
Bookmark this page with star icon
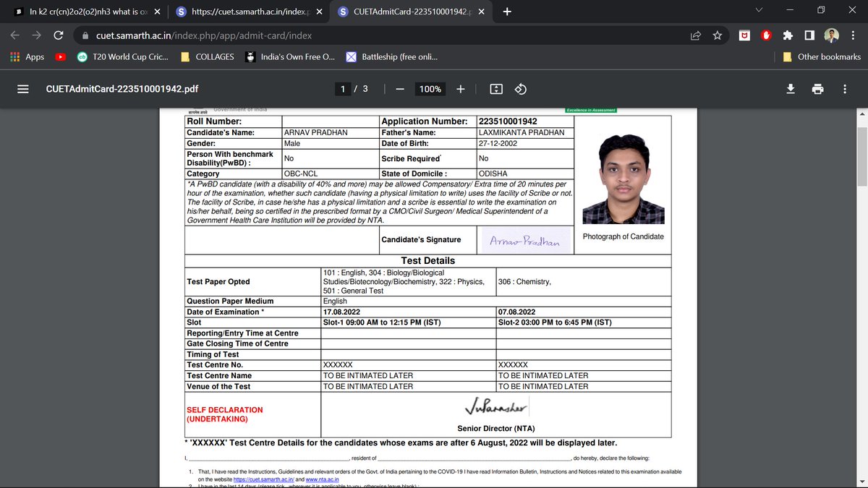click(717, 35)
